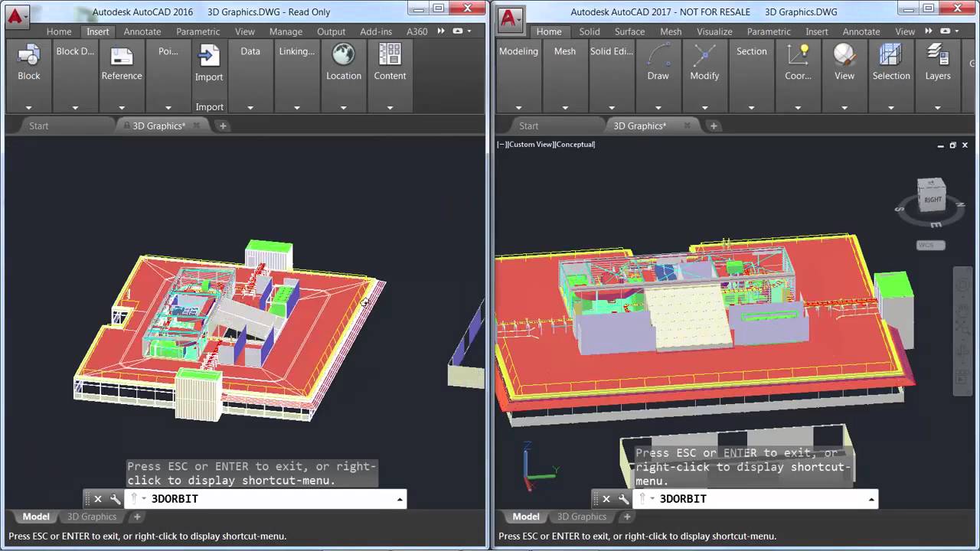Click the Block panel icon in AutoCAD 2016
Screen dimensions: 980x551
click(29, 55)
